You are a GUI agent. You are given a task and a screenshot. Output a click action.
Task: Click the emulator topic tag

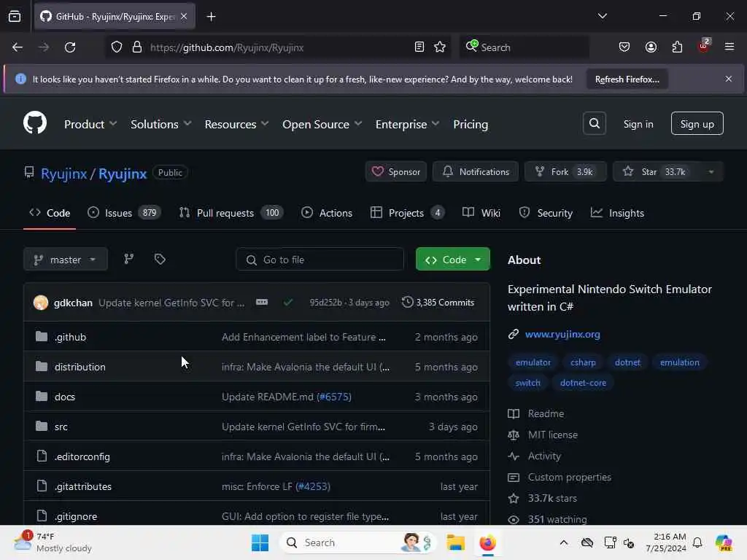click(x=533, y=362)
